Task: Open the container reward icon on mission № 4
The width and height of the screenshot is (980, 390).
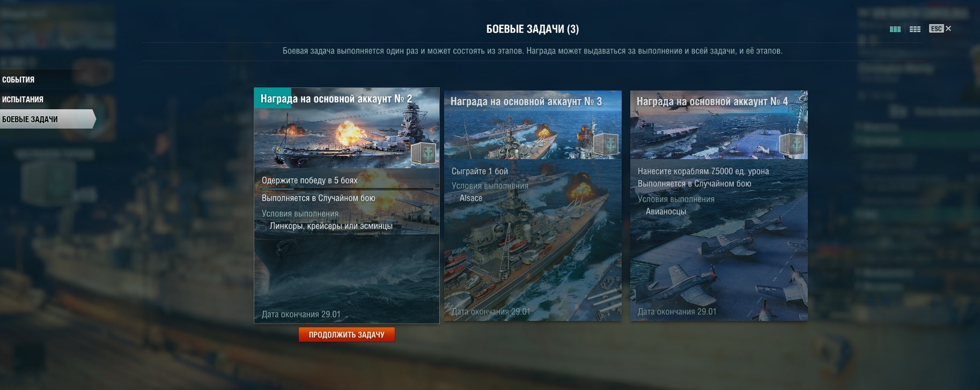Action: click(x=792, y=145)
